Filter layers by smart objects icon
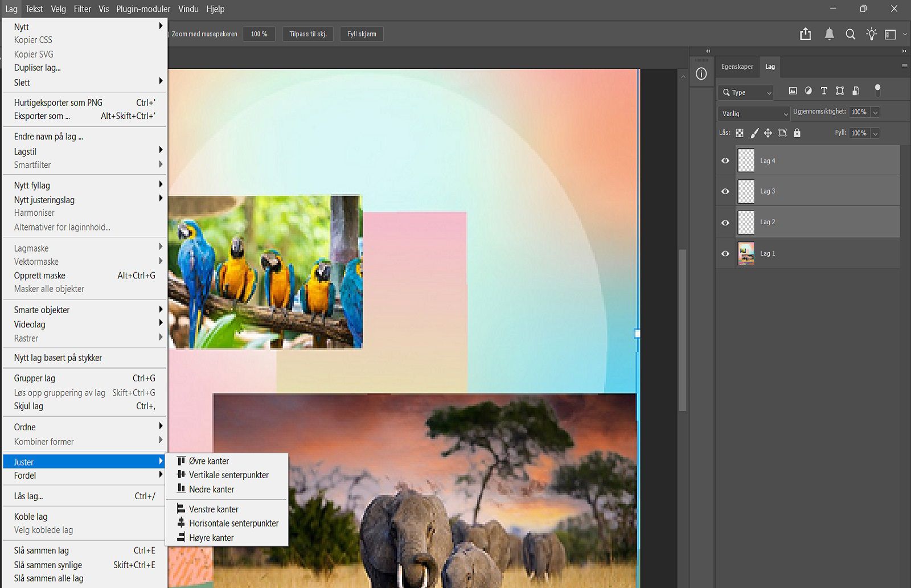 tap(856, 91)
